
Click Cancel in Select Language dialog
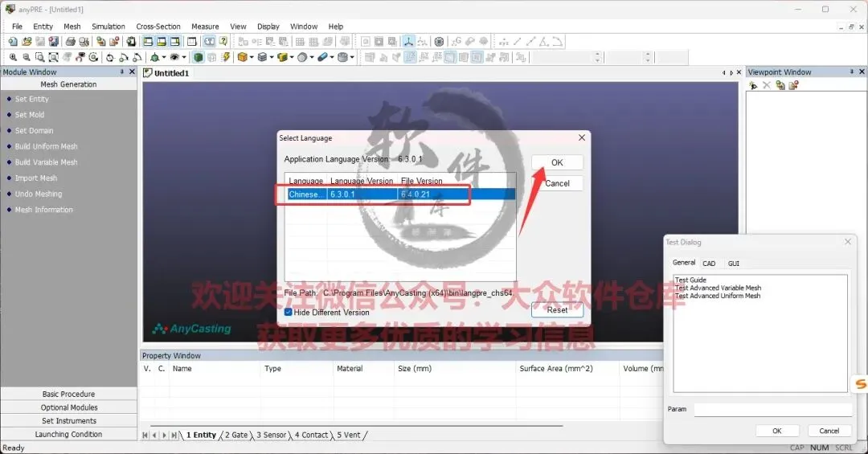tap(557, 183)
